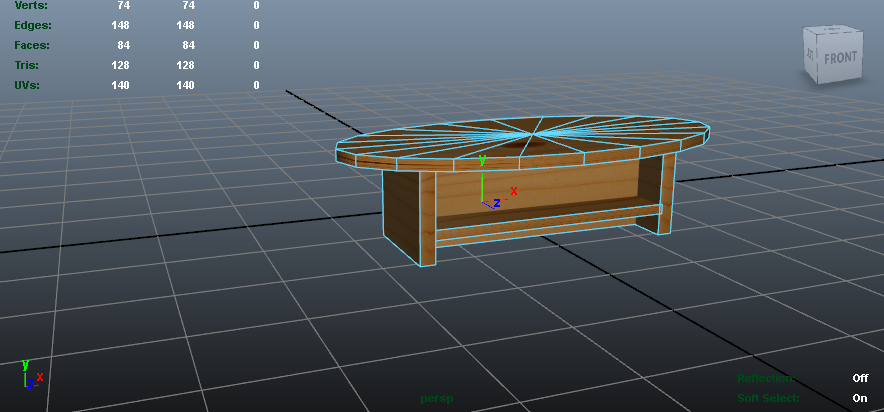Click the blue Z axis manipulator handle
Viewport: 884px width, 412px height.
click(495, 204)
